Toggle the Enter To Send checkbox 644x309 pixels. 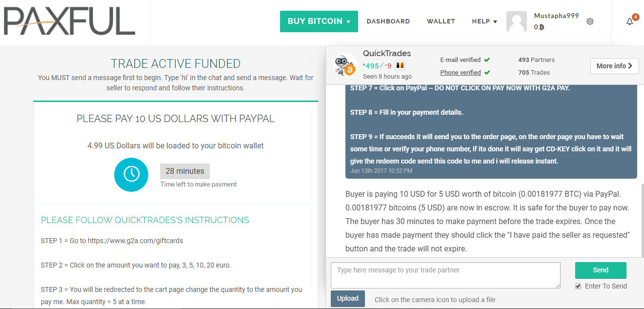tap(578, 286)
